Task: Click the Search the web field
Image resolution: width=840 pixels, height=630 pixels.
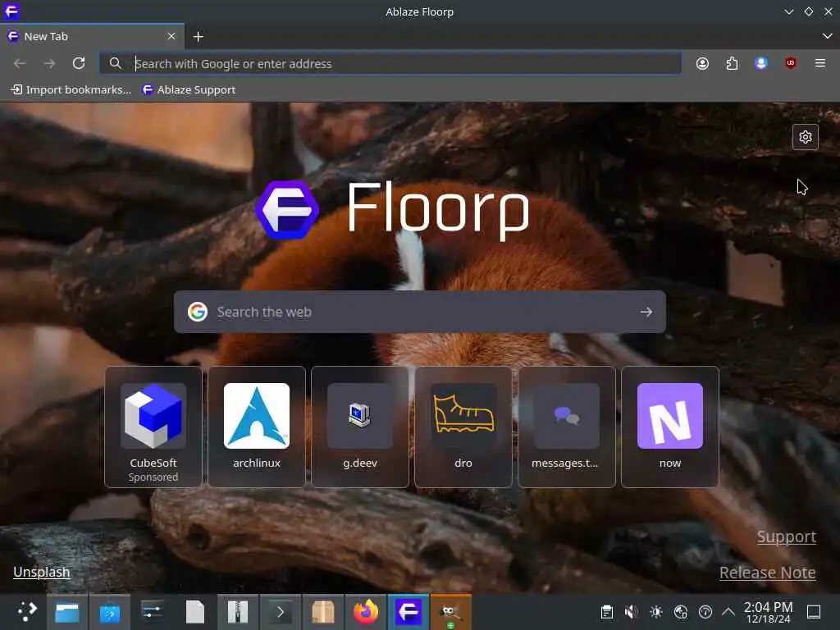Action: tap(419, 312)
